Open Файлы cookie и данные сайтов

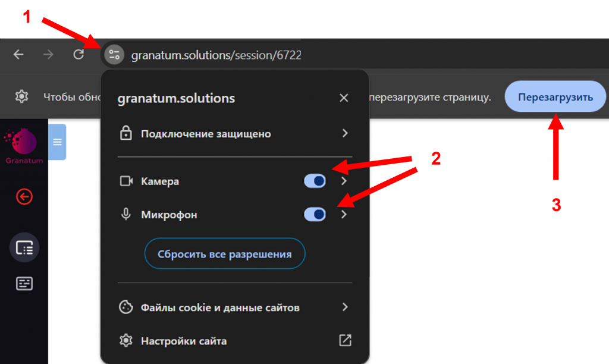(x=234, y=307)
